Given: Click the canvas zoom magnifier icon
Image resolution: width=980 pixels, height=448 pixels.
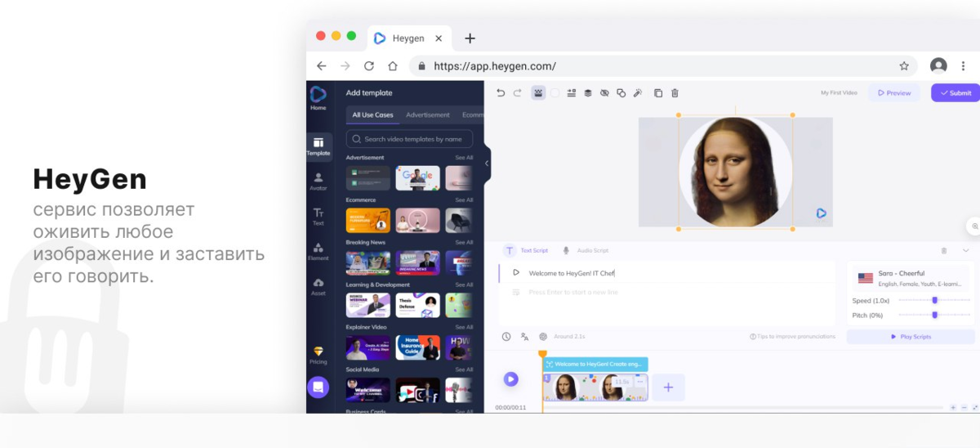Looking at the screenshot, I should pyautogui.click(x=974, y=226).
